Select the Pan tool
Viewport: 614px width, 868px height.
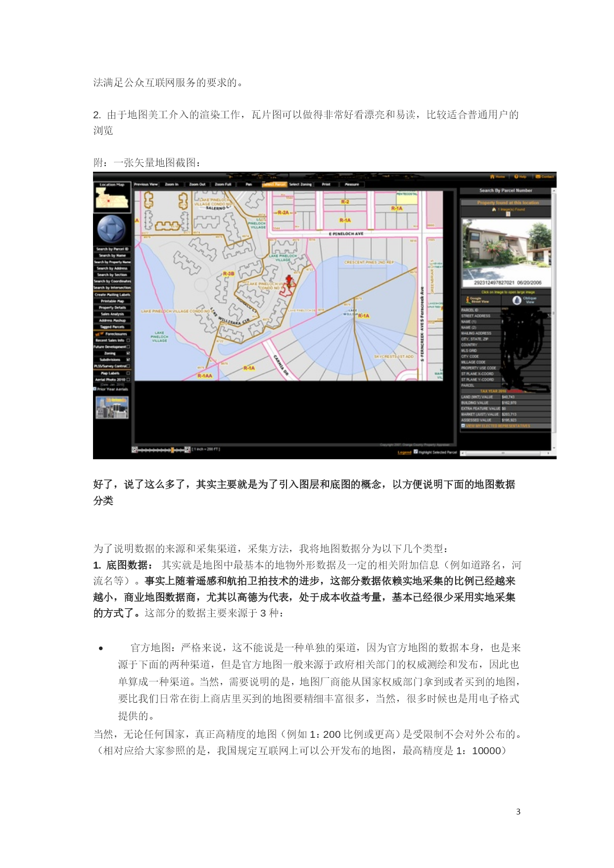click(249, 185)
